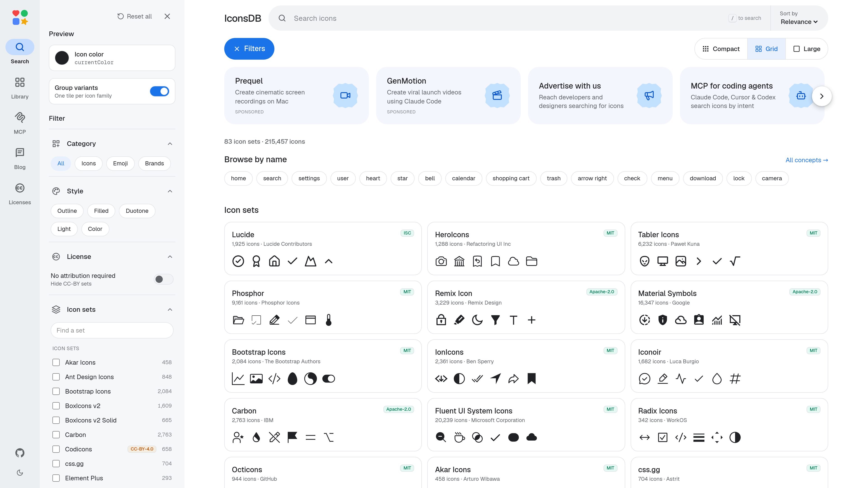Toggle dark mode moon icon
The image size is (868, 488).
coord(20,472)
